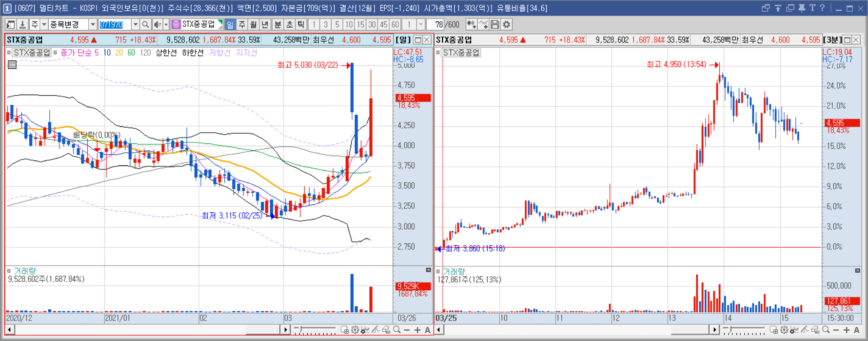
Task: Select the 틱 (tick) period button
Action: pyautogui.click(x=301, y=24)
